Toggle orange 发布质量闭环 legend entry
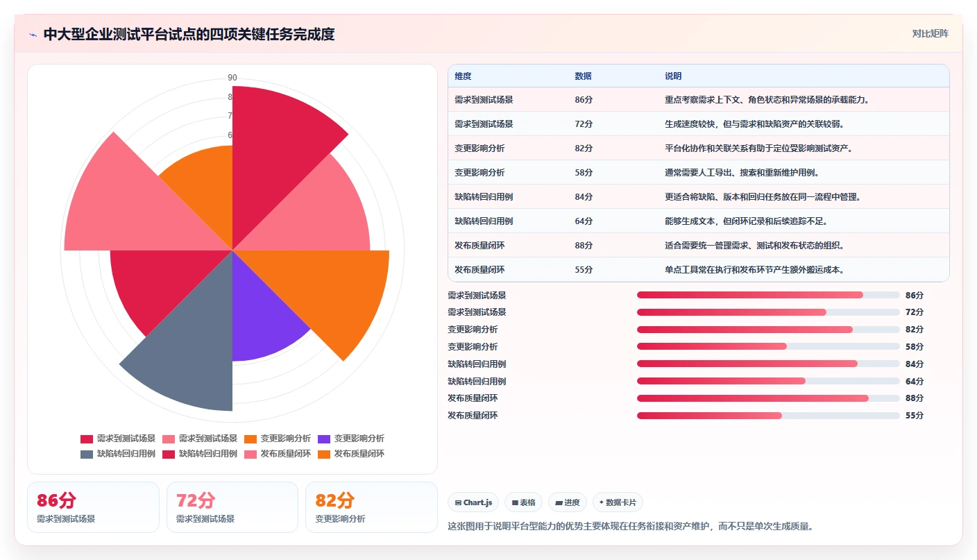The image size is (977, 560). click(351, 454)
